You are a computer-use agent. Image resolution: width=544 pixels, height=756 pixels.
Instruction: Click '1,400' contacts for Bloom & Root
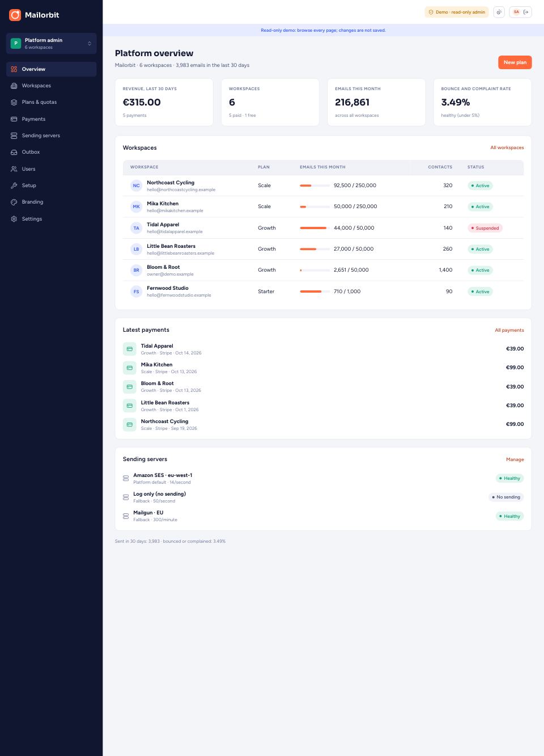tap(445, 270)
